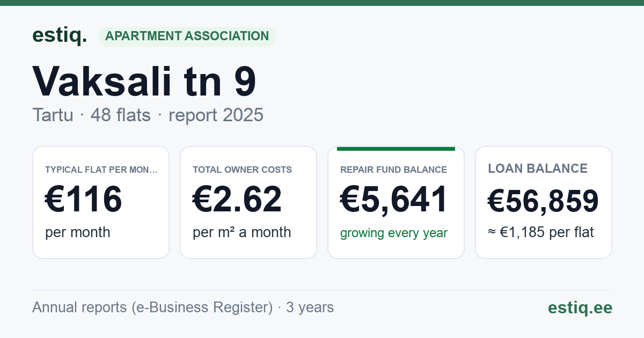Click 'per m² a month' text
This screenshot has height=338, width=644.
click(242, 232)
